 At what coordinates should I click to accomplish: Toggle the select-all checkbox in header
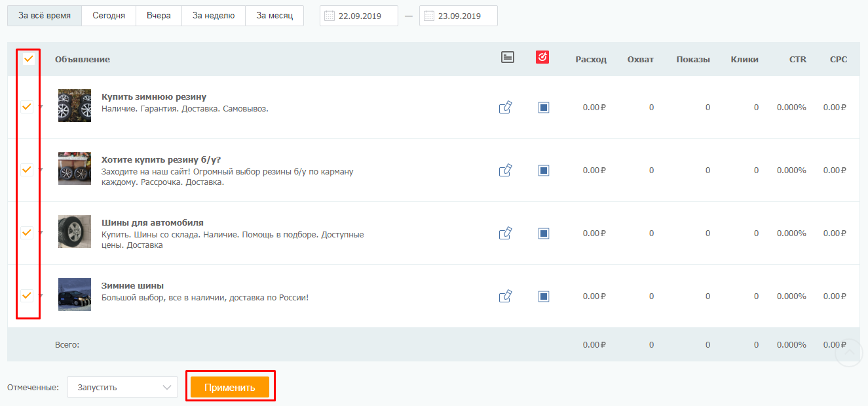point(28,59)
